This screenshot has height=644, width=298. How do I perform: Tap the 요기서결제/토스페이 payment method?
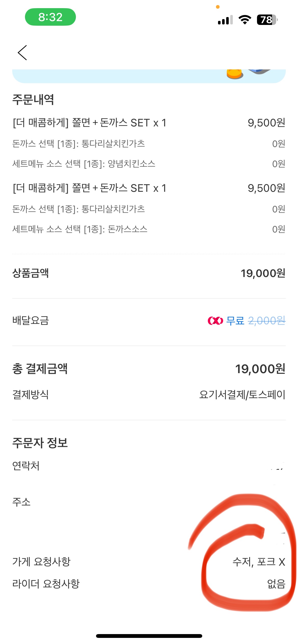point(242,394)
